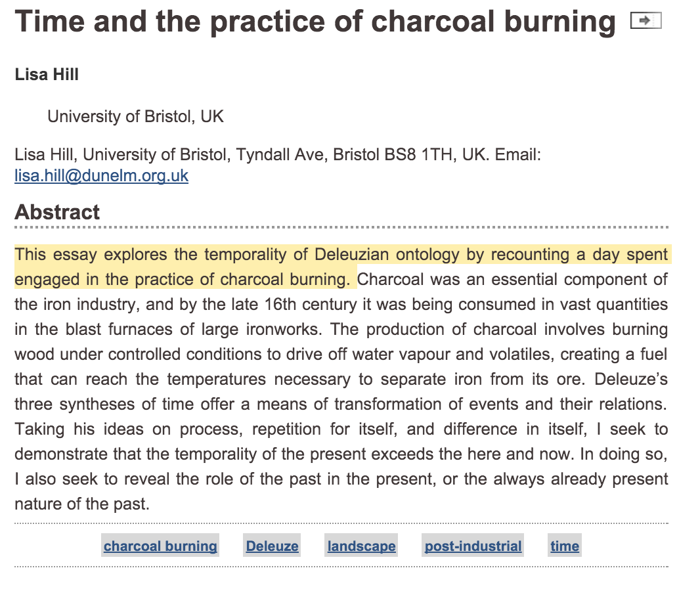This screenshot has width=700, height=612.
Task: Click the indented 'University of Bristol, UK' affiliation
Action: point(135,116)
